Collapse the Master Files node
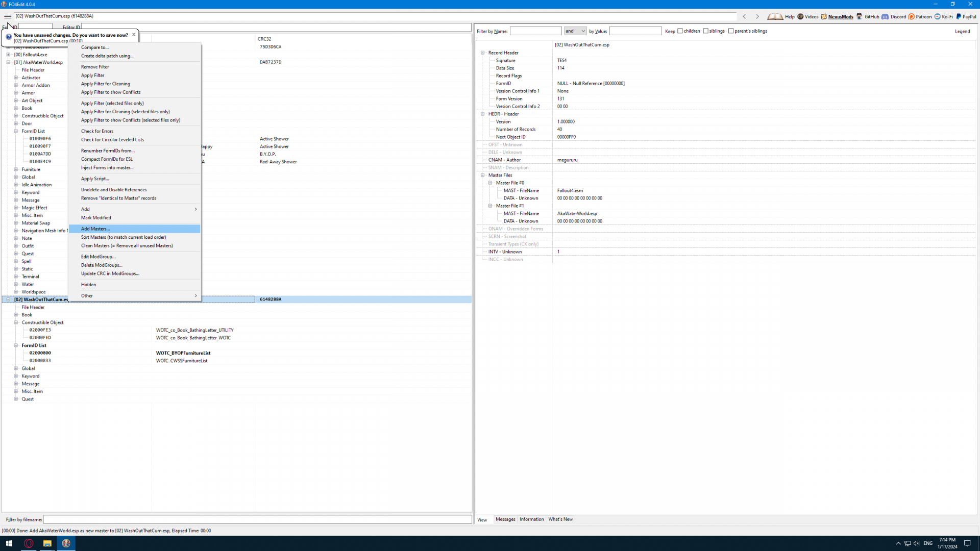 click(483, 175)
